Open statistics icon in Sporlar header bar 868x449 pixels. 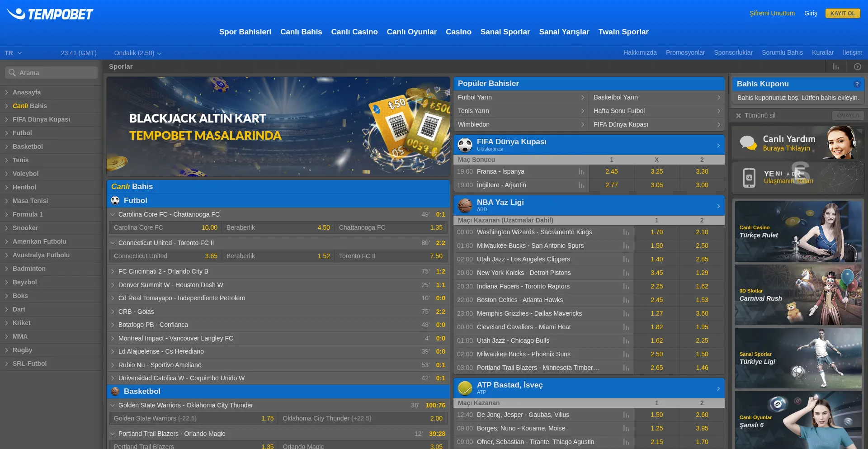836,66
